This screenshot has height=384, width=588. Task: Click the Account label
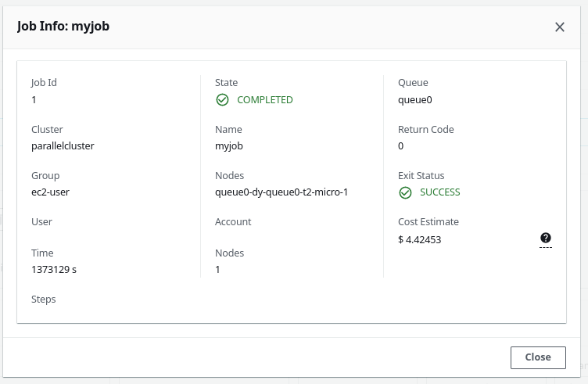(233, 221)
